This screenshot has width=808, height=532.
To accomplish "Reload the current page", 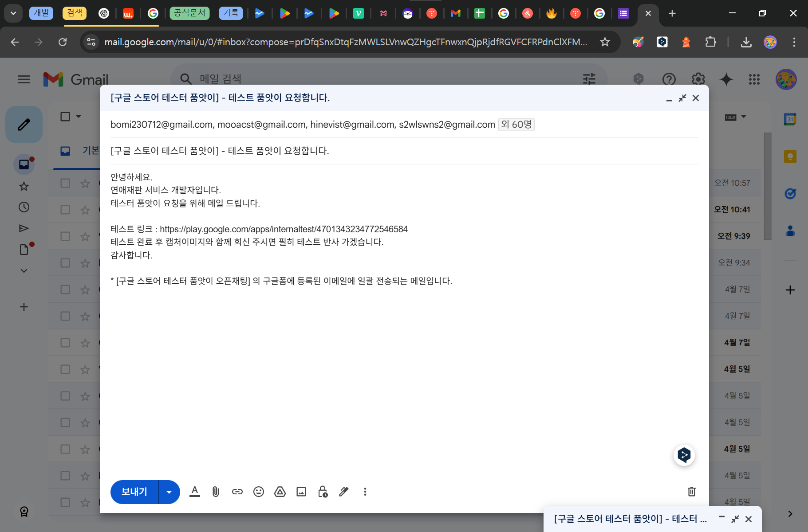I will 63,42.
